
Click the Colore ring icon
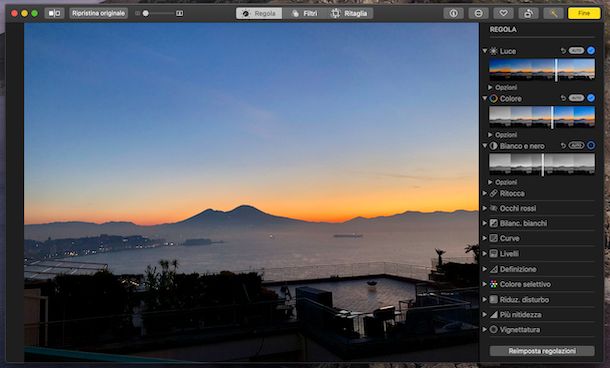pos(494,98)
